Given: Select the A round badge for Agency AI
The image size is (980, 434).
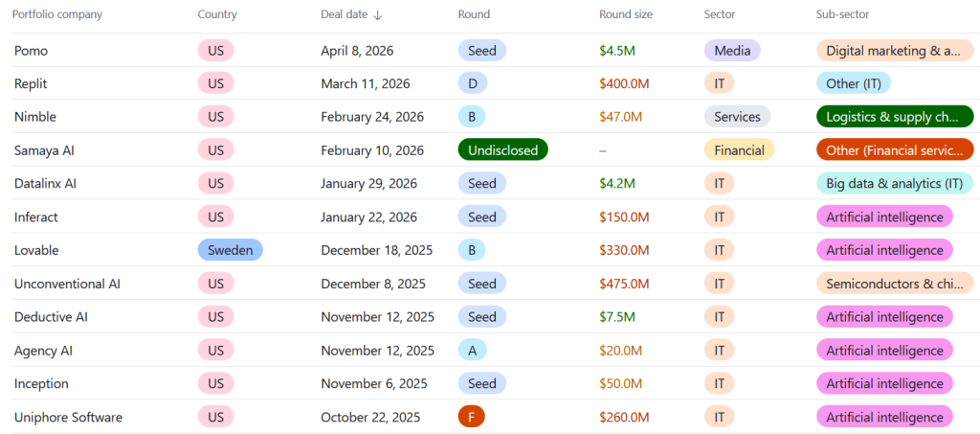Looking at the screenshot, I should [472, 351].
